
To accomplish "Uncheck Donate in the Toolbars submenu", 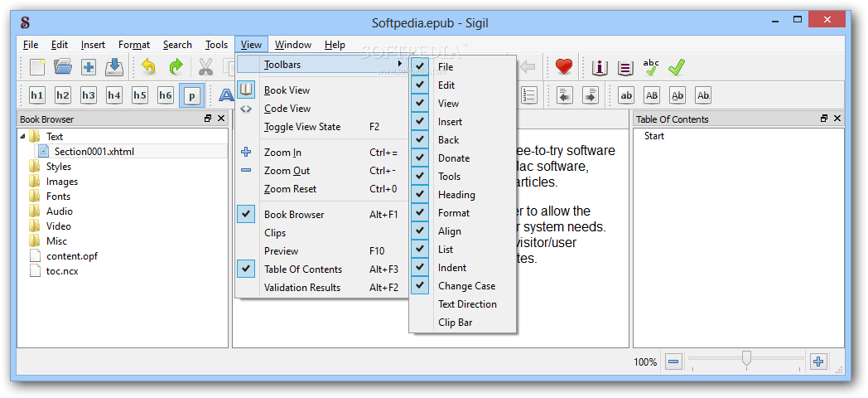I will pyautogui.click(x=462, y=158).
